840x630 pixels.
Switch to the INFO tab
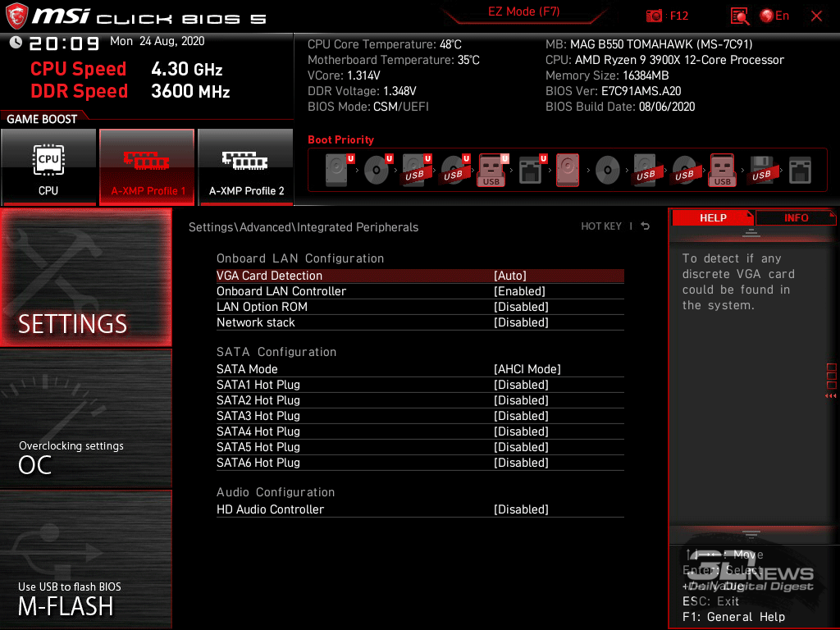click(x=796, y=217)
